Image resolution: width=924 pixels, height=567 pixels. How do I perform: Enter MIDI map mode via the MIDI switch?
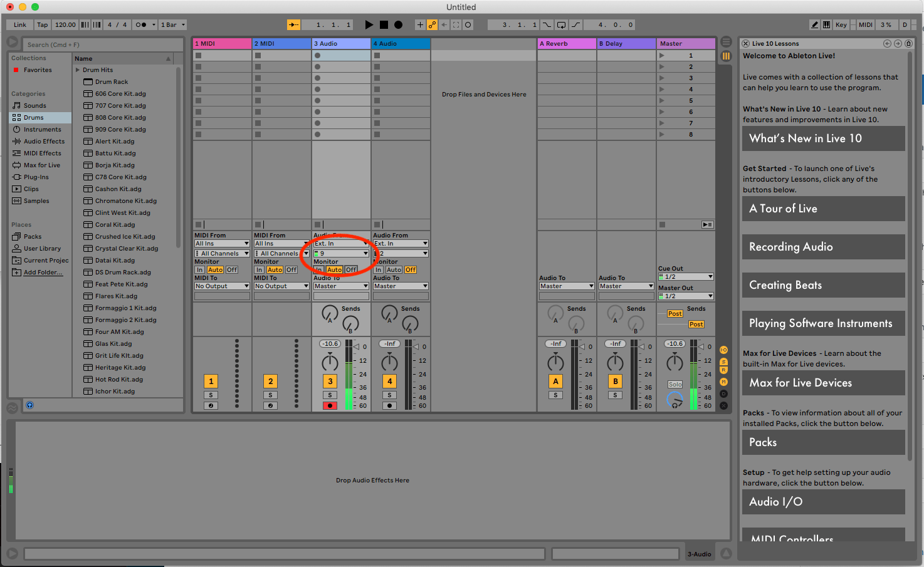[x=865, y=24]
